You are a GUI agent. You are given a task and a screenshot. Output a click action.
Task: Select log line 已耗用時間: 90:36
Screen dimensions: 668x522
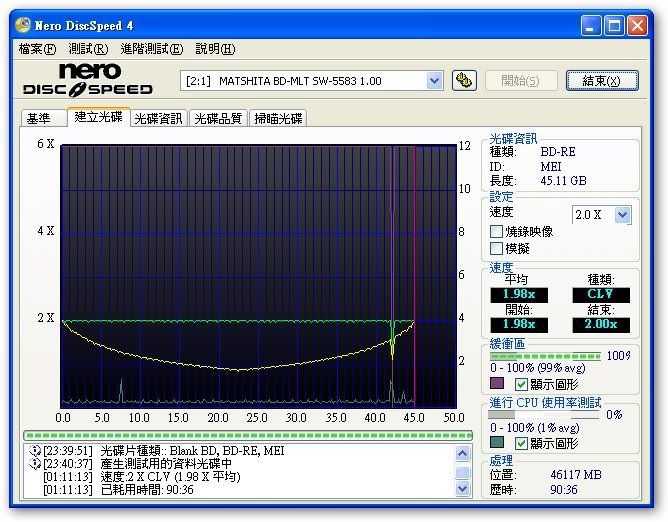pos(147,490)
